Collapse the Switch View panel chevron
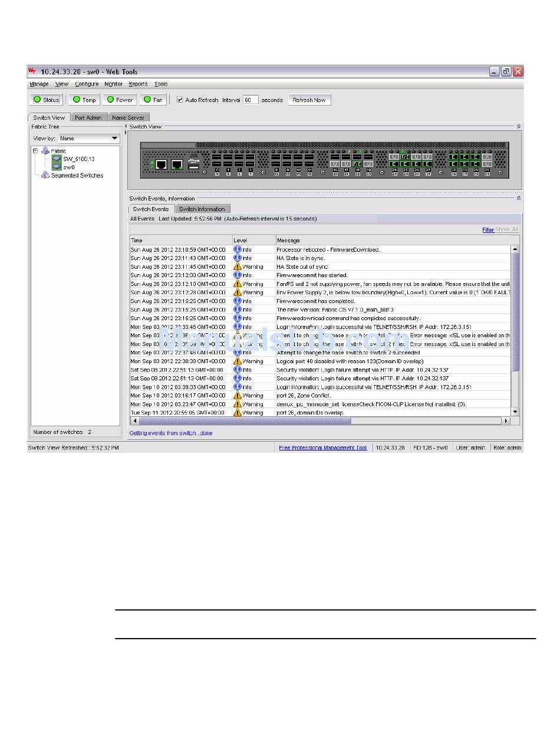 coord(519,126)
